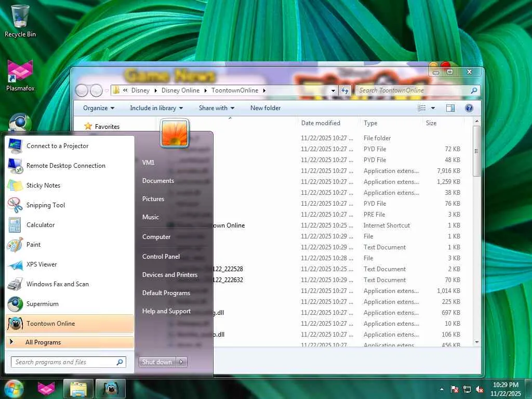Click the Explorer vertical scrollbar thumb
532x399 pixels.
coord(476,151)
